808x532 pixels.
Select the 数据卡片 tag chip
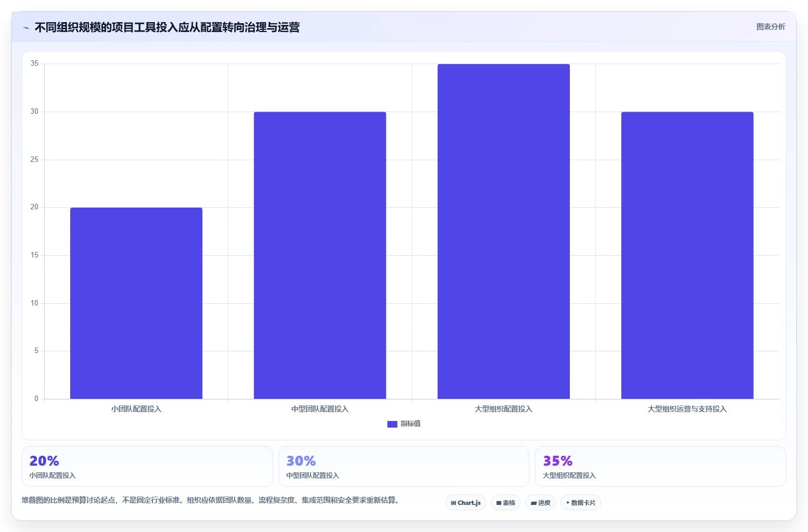coord(581,503)
